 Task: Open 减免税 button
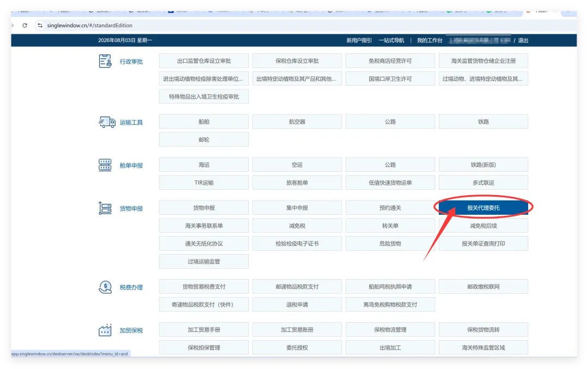[297, 226]
